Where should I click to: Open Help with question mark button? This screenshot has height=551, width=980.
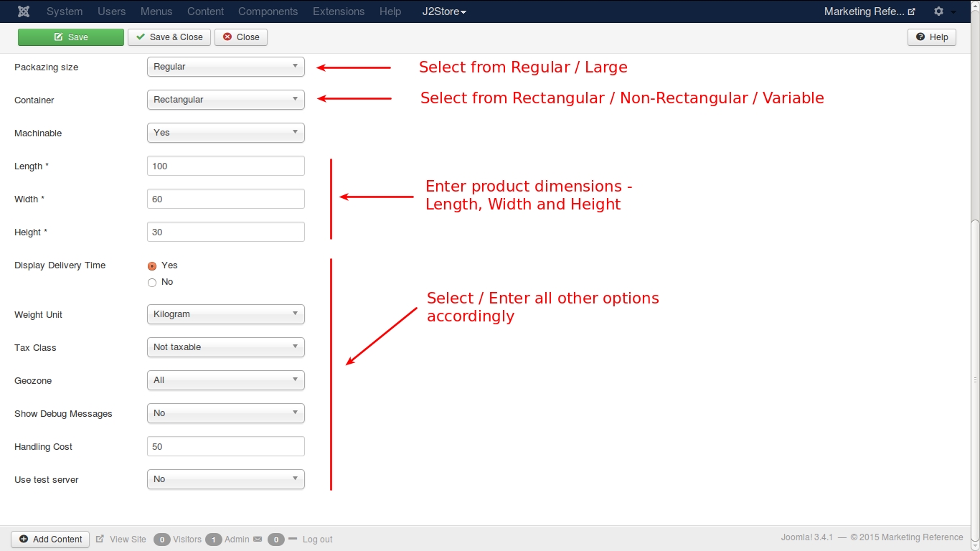tap(931, 37)
